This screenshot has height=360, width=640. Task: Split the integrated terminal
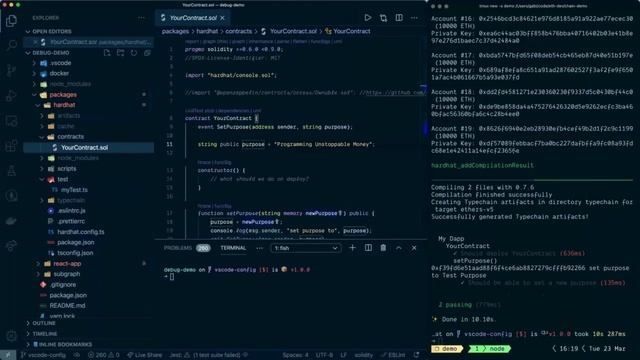point(368,248)
